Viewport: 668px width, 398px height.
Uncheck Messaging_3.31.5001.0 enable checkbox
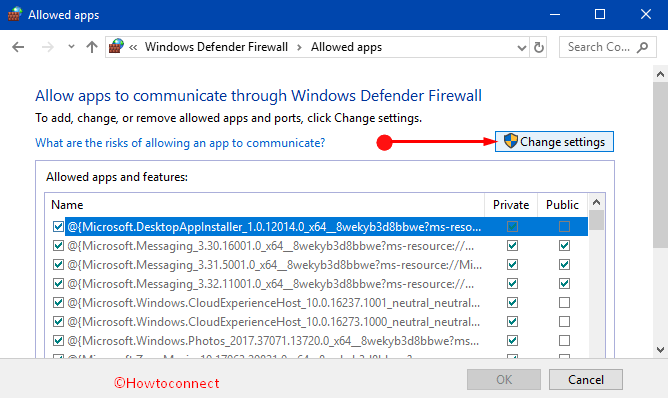58,265
